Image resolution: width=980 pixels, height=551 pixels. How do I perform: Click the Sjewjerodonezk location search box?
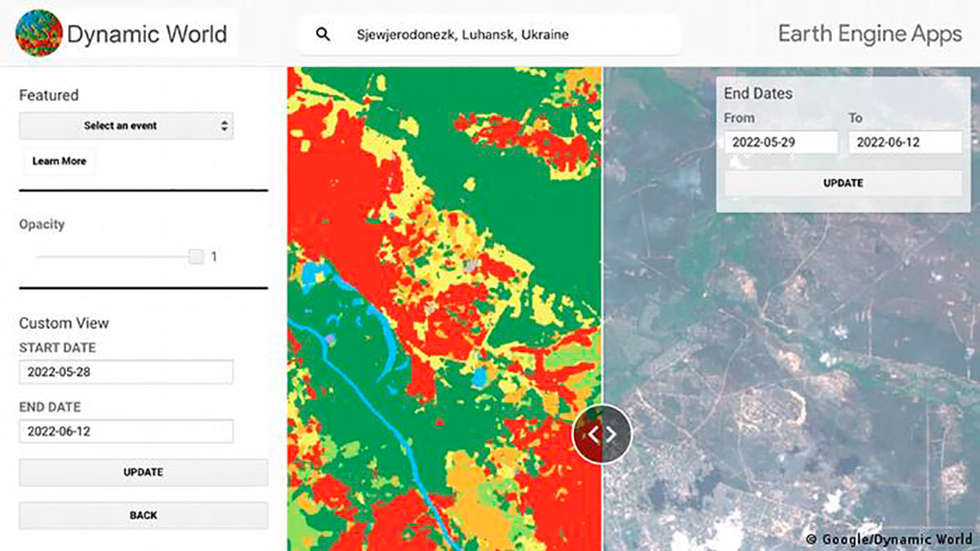click(490, 34)
